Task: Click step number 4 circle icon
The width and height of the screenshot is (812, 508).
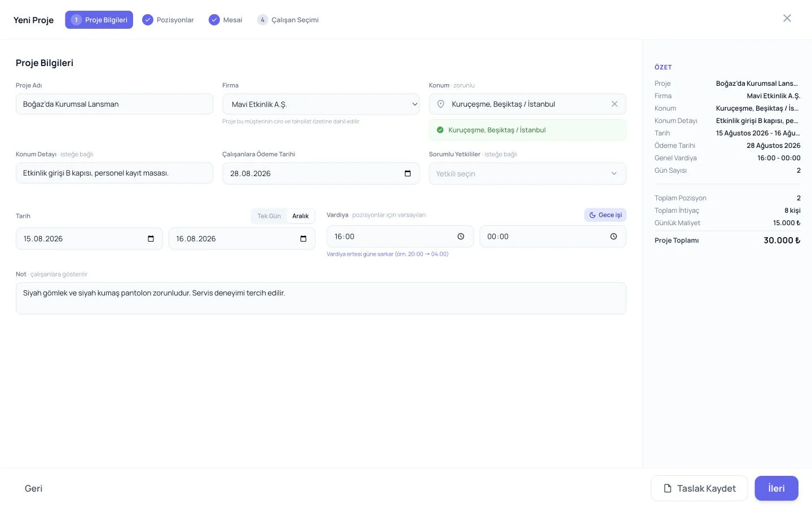Action: tap(263, 20)
